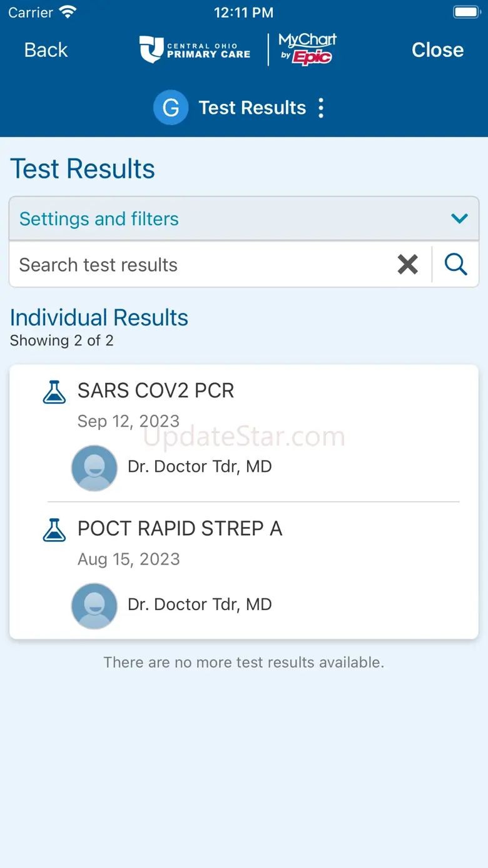Open the SARS COV2 PCR result
The height and width of the screenshot is (868, 488).
156,391
